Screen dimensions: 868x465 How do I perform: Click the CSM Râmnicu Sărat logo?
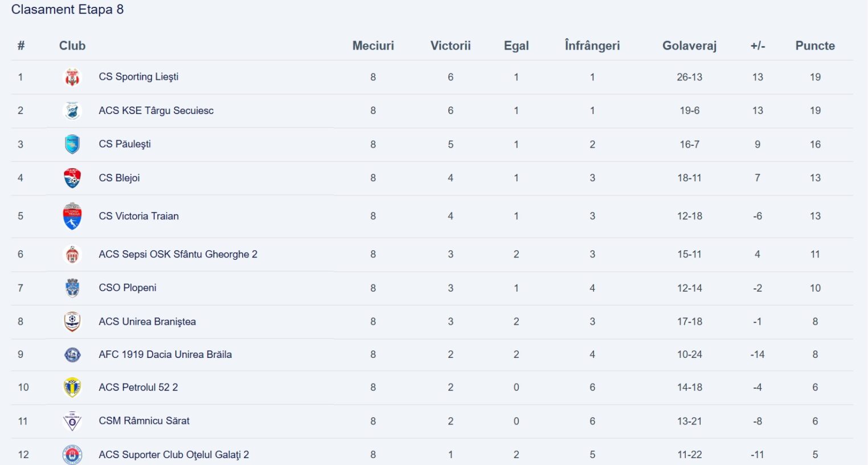point(72,421)
